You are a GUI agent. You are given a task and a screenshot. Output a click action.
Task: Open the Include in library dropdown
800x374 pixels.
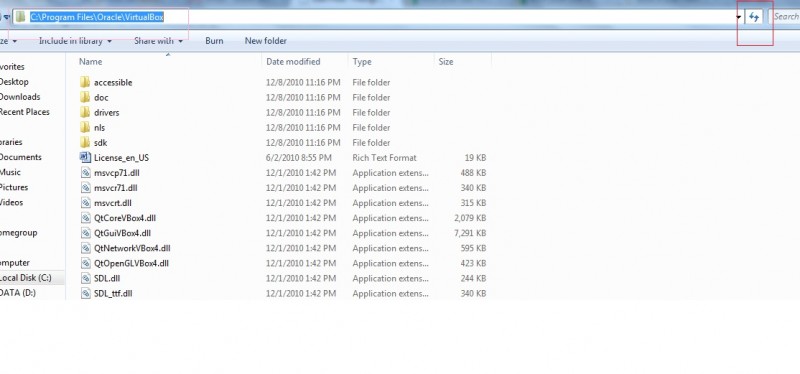(x=75, y=41)
